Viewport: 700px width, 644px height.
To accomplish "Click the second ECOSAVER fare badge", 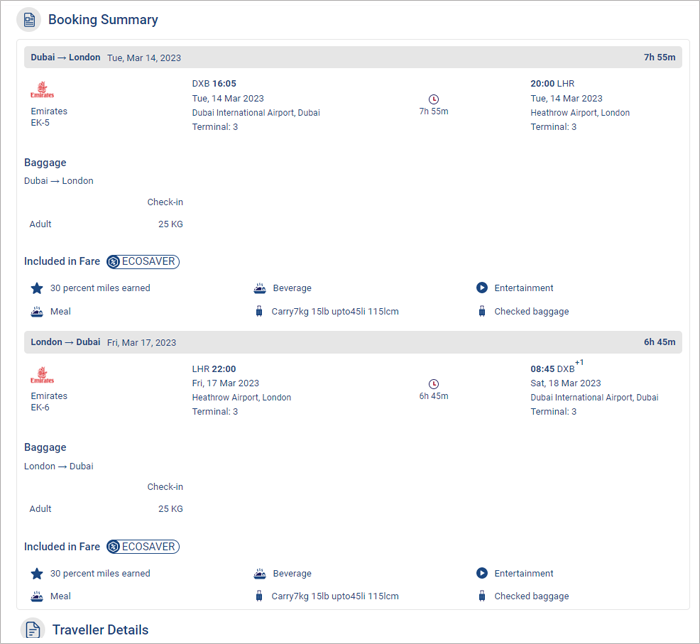I will [143, 547].
